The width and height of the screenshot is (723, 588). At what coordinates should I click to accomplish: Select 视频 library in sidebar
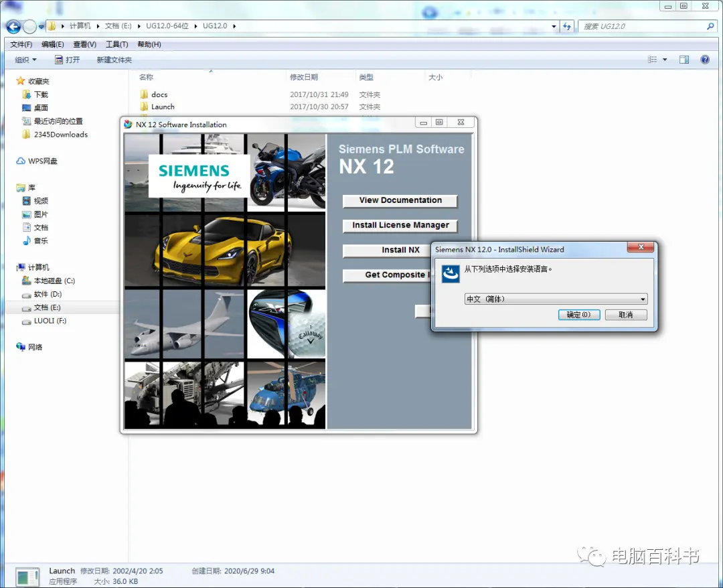tap(35, 201)
